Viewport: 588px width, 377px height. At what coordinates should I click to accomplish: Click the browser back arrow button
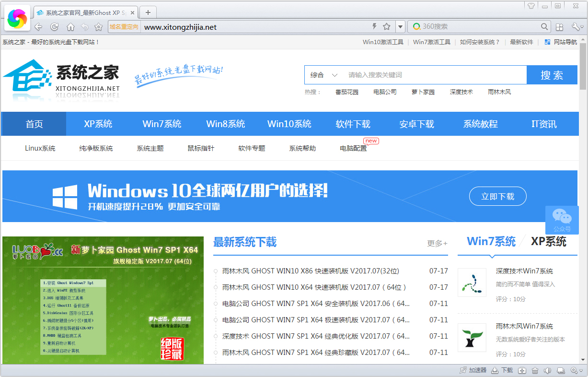tap(38, 27)
